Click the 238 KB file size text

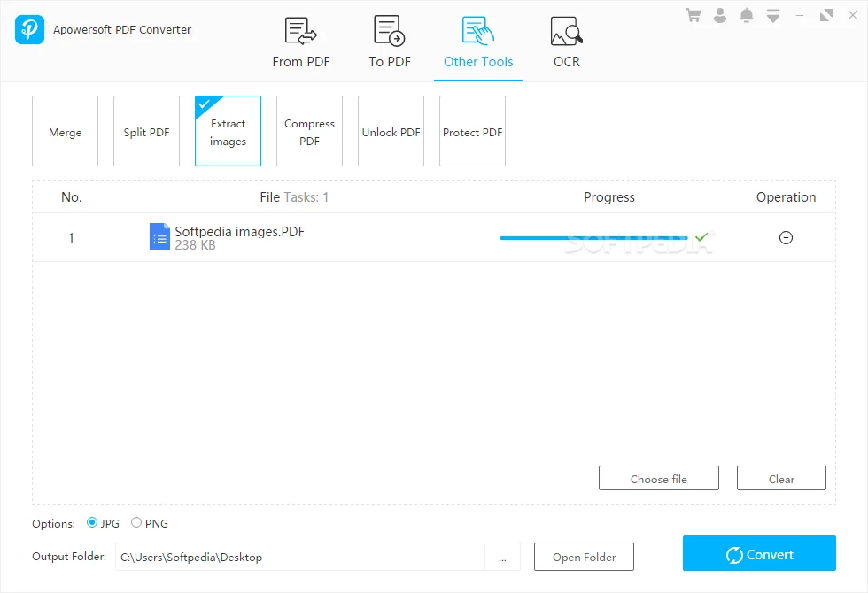(x=196, y=245)
